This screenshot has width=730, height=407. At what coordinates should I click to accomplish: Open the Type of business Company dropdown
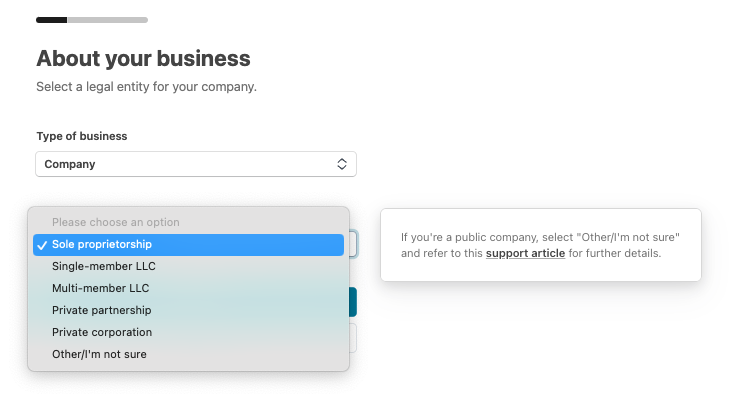[x=196, y=164]
